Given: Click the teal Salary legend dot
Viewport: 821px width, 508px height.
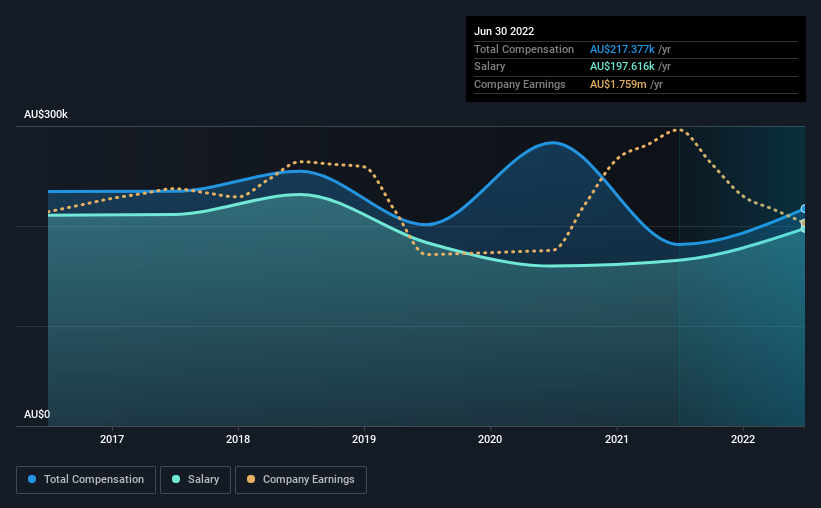Looking at the screenshot, I should (x=176, y=479).
